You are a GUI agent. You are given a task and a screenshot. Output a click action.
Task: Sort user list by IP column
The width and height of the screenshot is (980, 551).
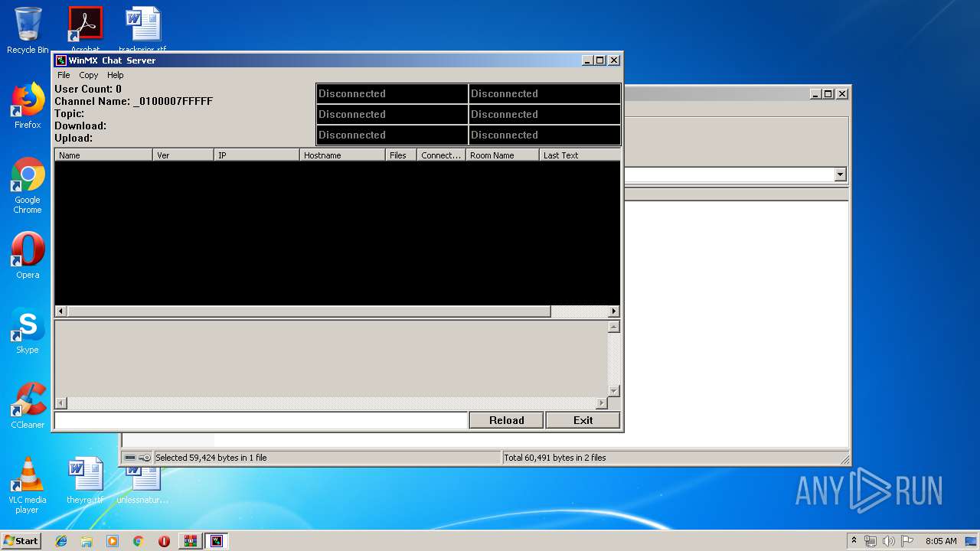click(256, 155)
